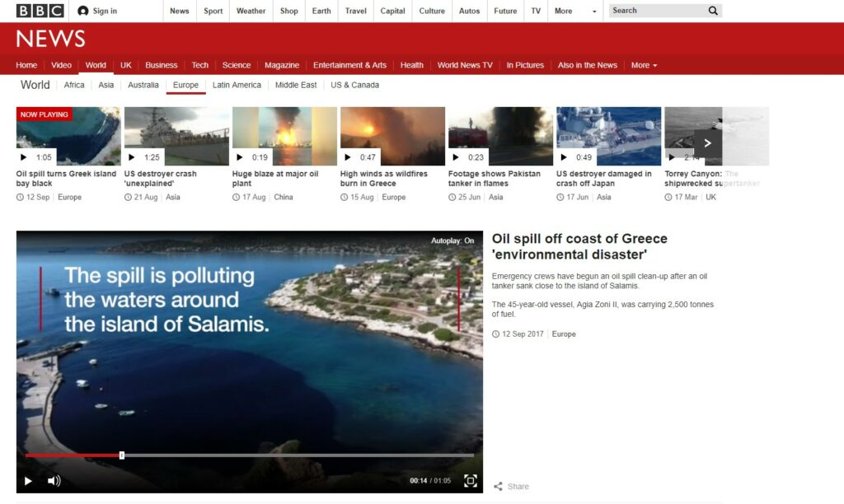844x504 pixels.
Task: Play the video with the play button
Action: (28, 481)
